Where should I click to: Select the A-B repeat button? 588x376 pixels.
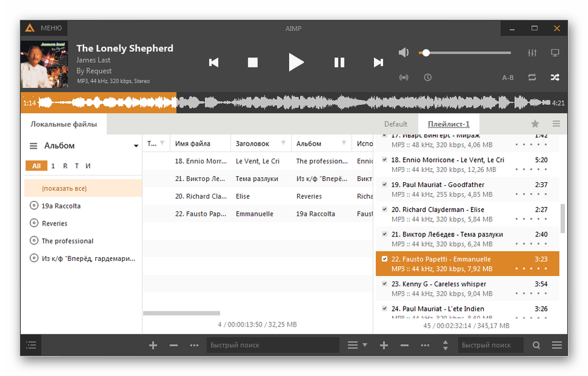click(507, 78)
